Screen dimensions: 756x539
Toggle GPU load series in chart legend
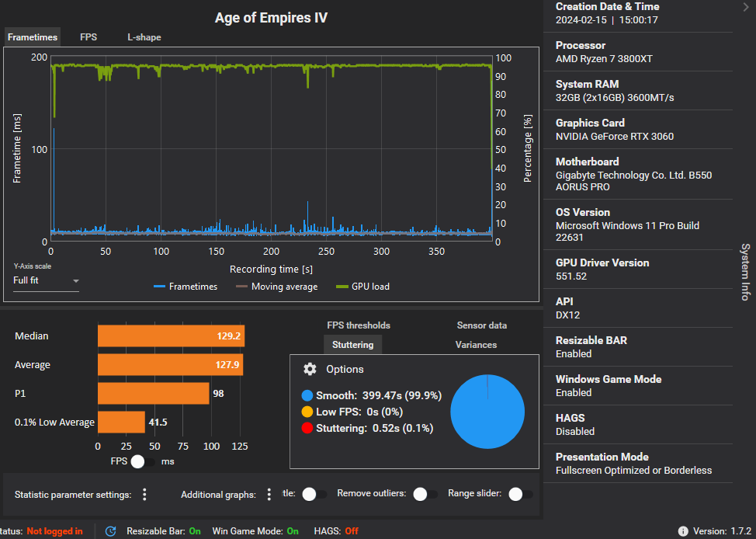[362, 287]
